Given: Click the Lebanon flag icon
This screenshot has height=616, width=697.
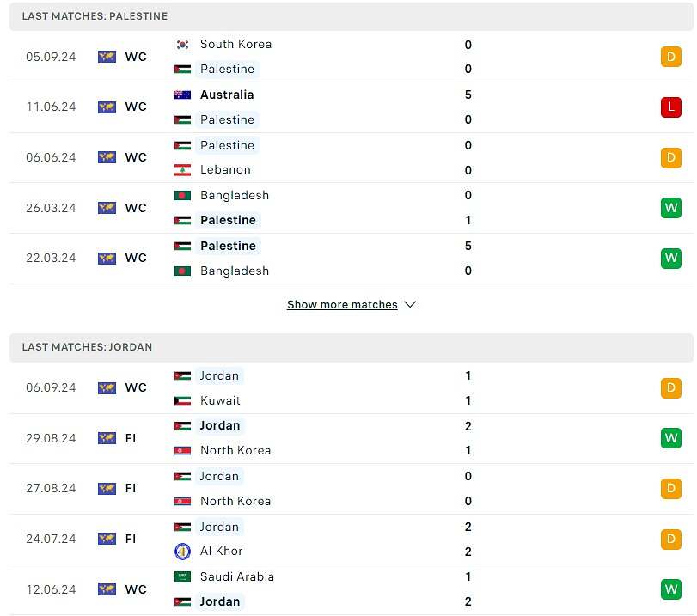Looking at the screenshot, I should click(x=182, y=170).
